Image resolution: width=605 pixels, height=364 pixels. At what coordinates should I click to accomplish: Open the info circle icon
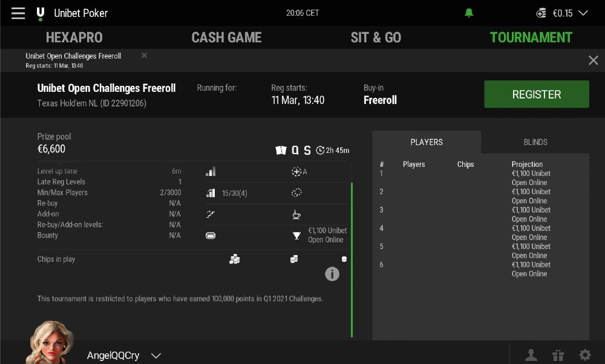332,274
